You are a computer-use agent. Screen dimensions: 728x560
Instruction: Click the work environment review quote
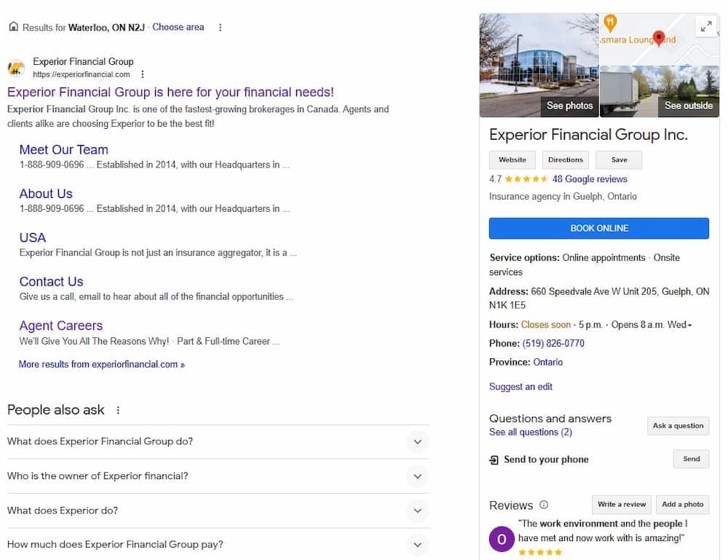(602, 531)
